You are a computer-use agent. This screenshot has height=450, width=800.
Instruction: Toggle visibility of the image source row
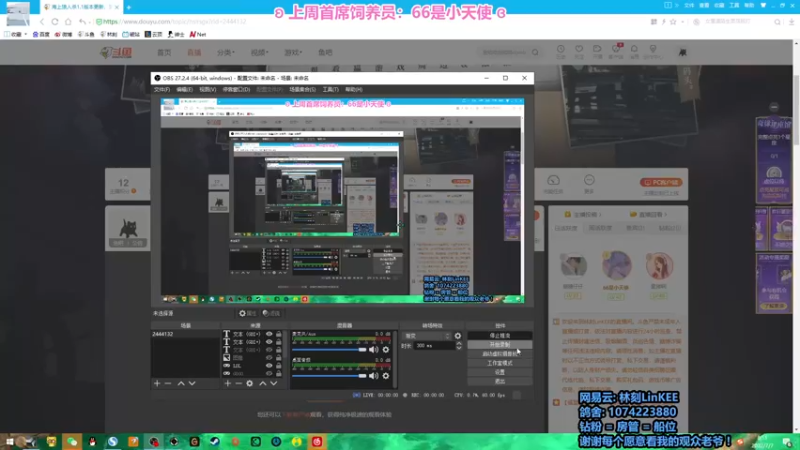pos(269,358)
